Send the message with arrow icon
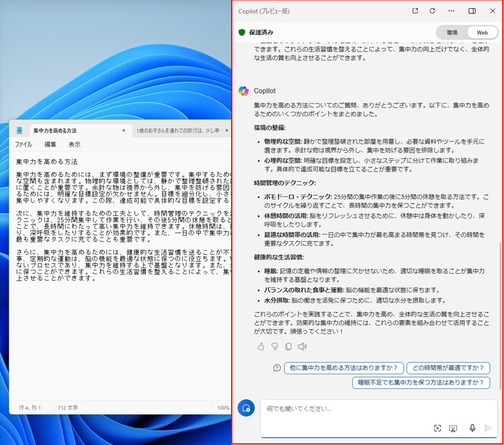 488,428
